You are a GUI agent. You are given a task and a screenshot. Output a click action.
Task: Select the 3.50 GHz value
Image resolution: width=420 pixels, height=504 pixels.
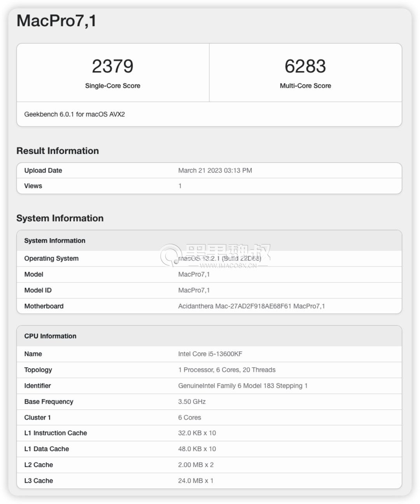[x=192, y=402]
